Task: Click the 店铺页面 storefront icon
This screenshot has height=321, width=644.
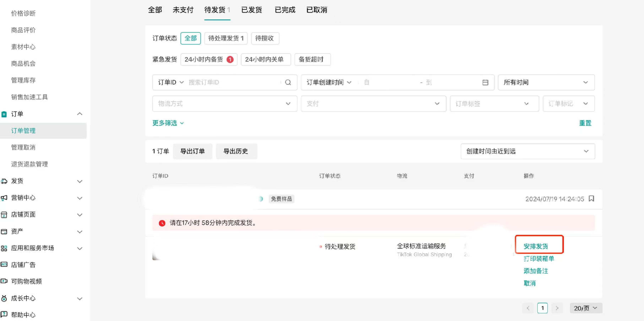Action: pyautogui.click(x=4, y=215)
